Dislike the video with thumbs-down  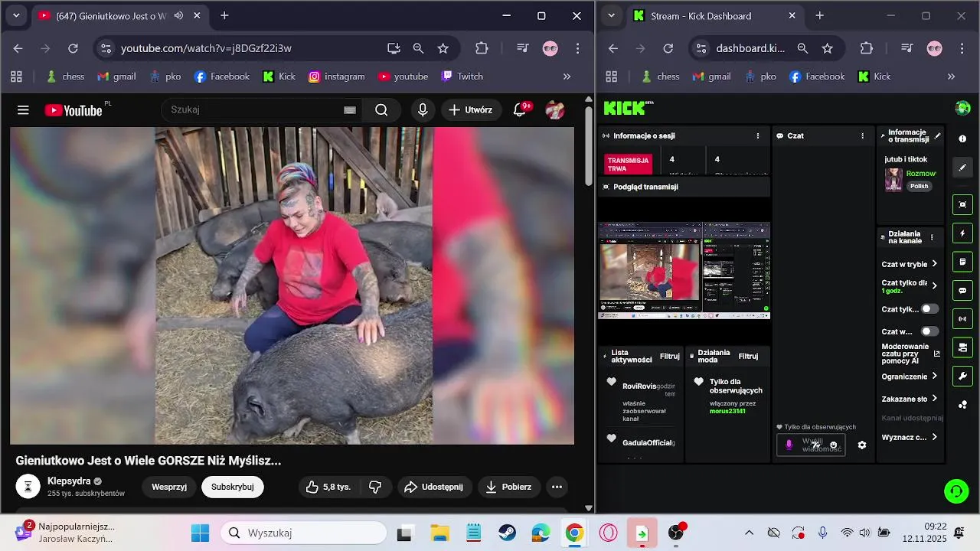[375, 487]
